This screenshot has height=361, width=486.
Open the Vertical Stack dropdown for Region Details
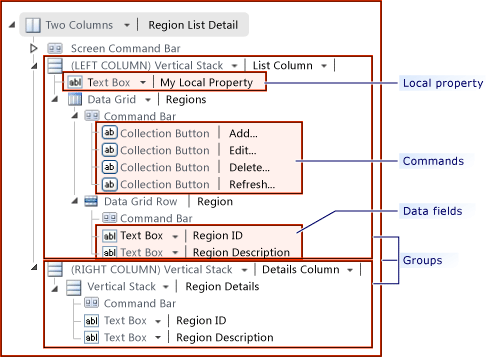pyautogui.click(x=166, y=287)
